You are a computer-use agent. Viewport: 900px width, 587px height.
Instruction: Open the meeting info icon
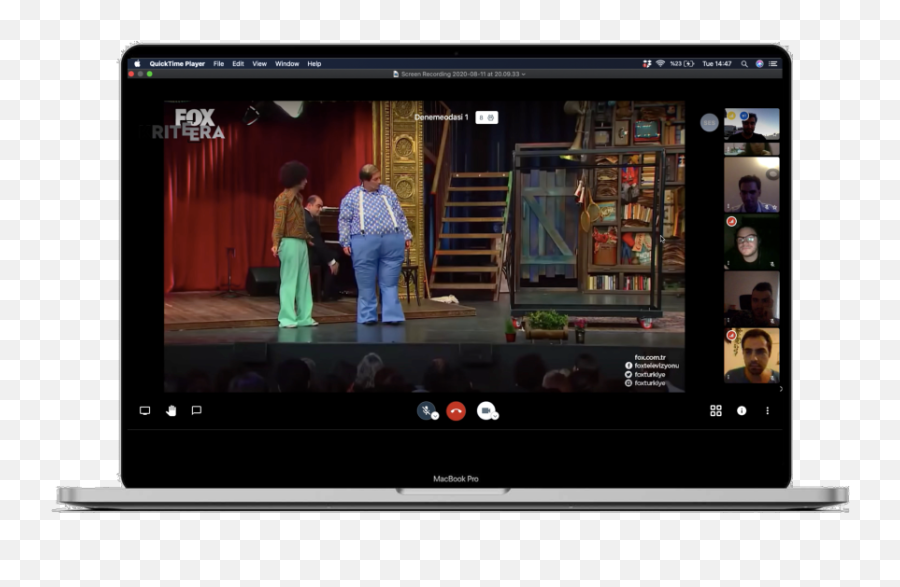[742, 411]
